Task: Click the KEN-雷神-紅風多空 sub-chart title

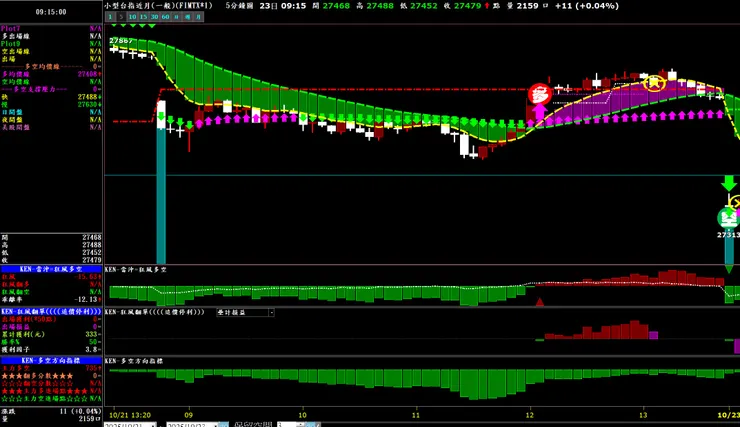Action: pos(135,269)
